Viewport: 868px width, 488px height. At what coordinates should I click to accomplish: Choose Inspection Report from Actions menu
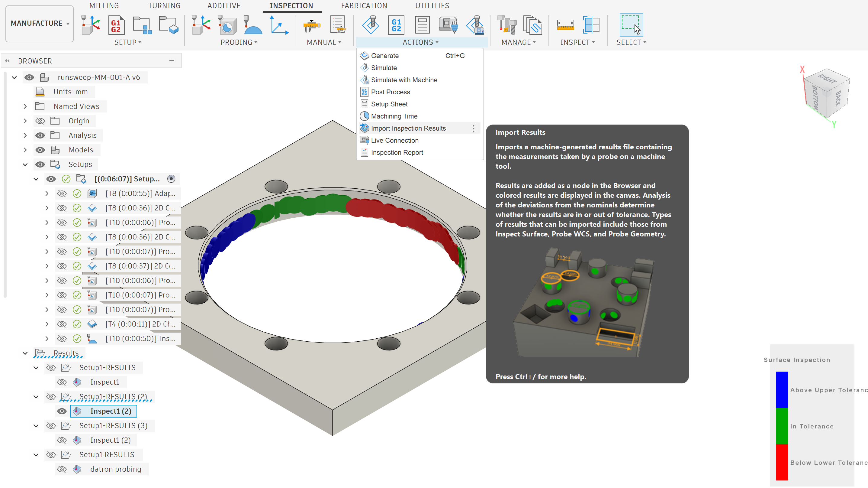coord(397,152)
